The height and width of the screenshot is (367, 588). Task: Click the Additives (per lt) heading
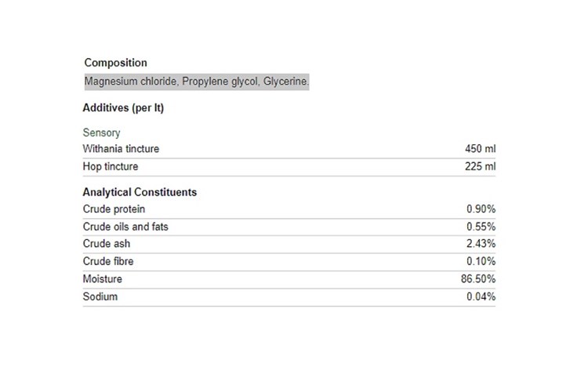(x=123, y=108)
